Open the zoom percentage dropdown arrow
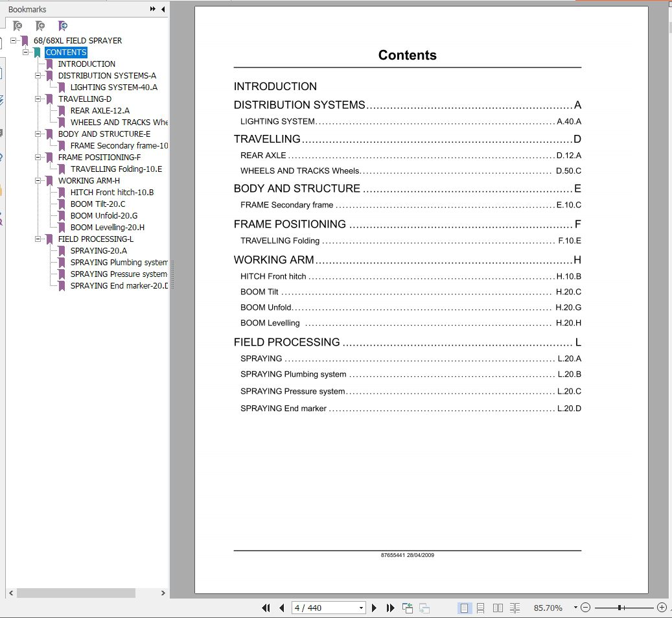This screenshot has width=672, height=618. pyautogui.click(x=575, y=607)
